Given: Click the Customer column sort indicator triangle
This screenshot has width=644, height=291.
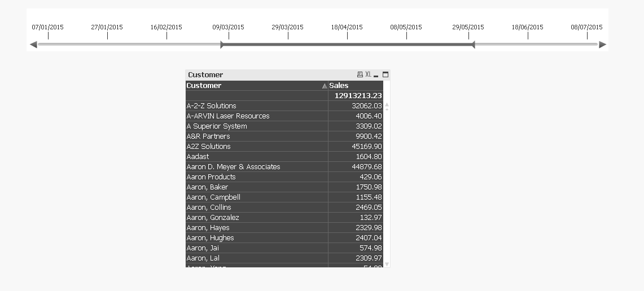Looking at the screenshot, I should [325, 86].
